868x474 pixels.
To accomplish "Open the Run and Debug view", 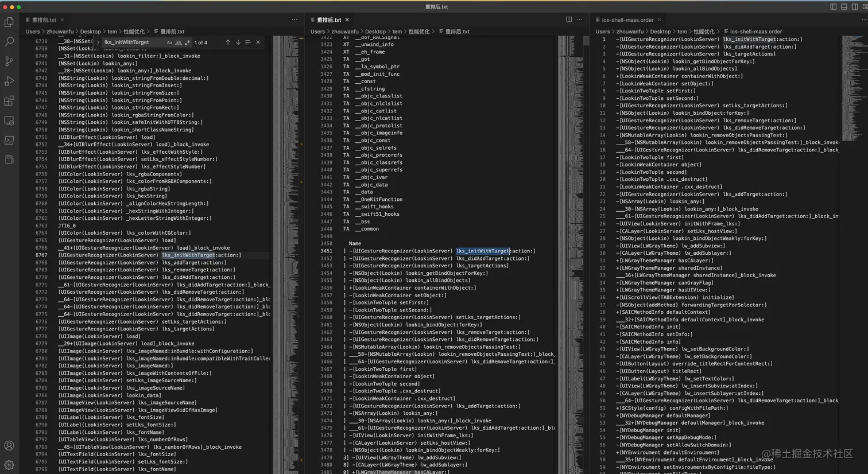I will [x=9, y=81].
